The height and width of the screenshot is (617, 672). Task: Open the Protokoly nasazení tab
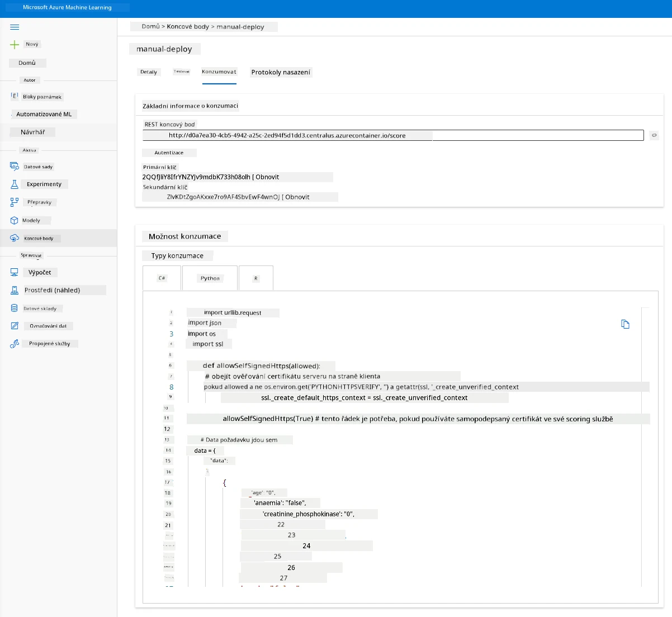281,72
